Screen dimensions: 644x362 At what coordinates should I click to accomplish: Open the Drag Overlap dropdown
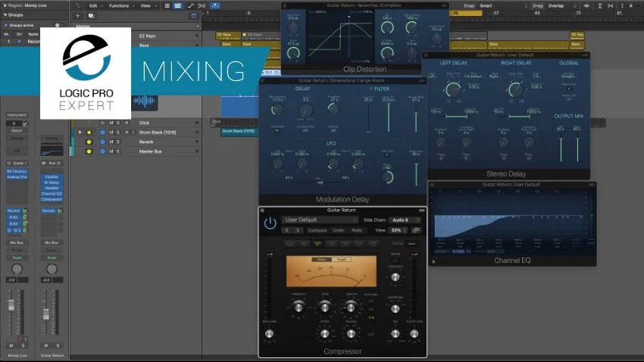(561, 6)
